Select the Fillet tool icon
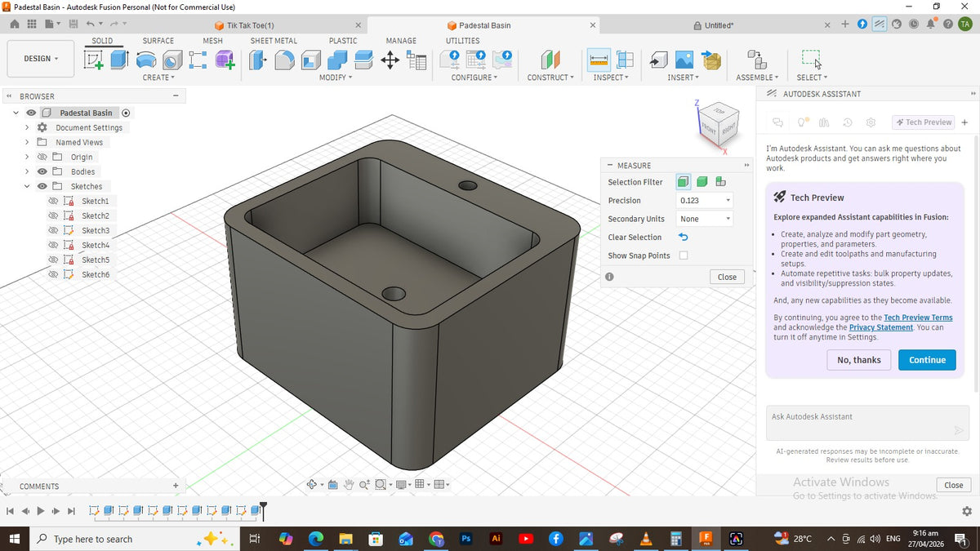This screenshot has height=551, width=980. (x=284, y=60)
